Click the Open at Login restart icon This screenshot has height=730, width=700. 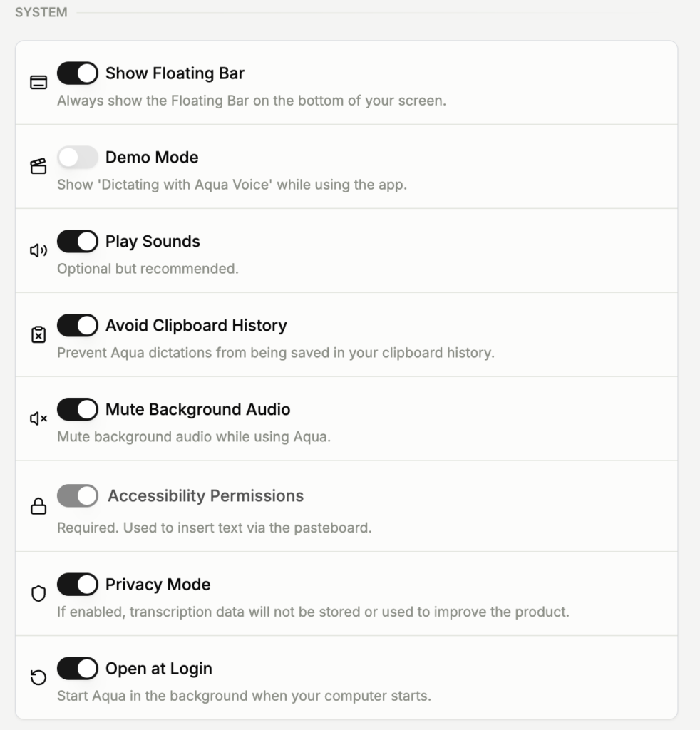(38, 678)
